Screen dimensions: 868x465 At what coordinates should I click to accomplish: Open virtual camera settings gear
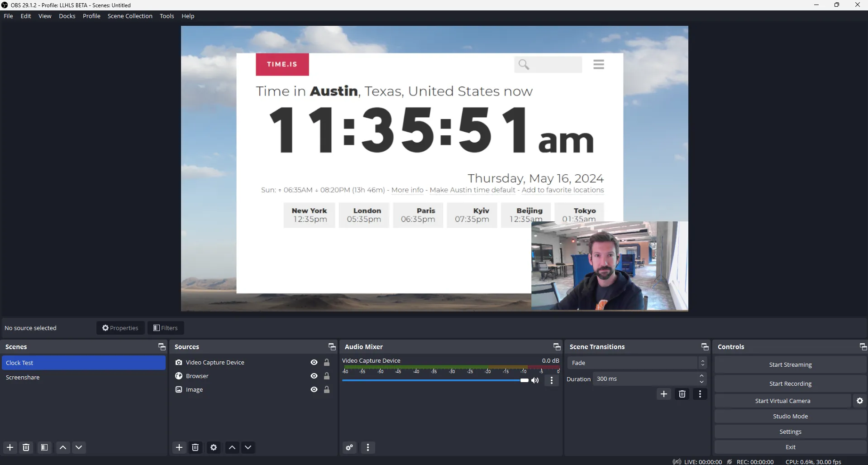[860, 401]
